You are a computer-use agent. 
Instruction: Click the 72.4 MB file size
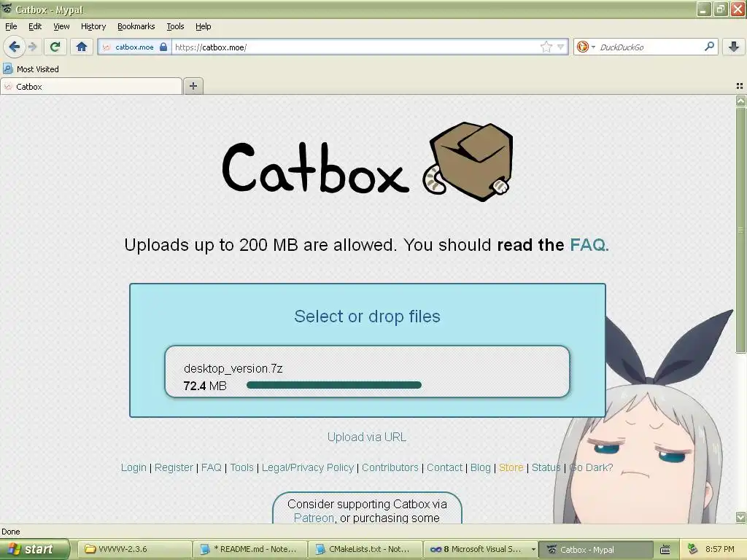click(205, 386)
